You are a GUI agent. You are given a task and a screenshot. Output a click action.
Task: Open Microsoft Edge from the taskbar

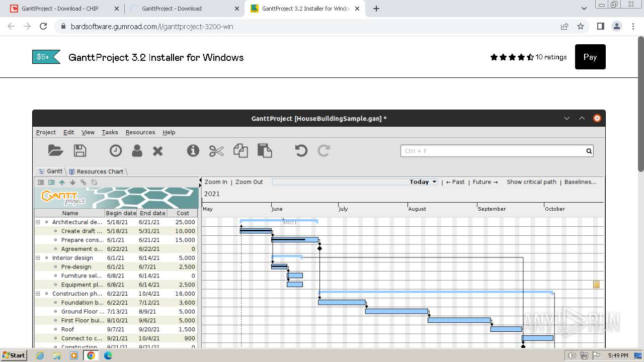pyautogui.click(x=108, y=355)
